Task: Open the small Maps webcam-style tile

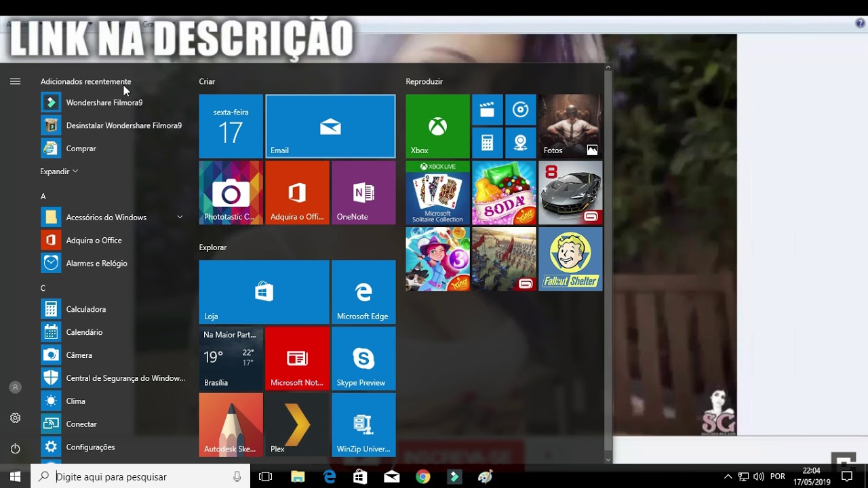Action: point(520,142)
